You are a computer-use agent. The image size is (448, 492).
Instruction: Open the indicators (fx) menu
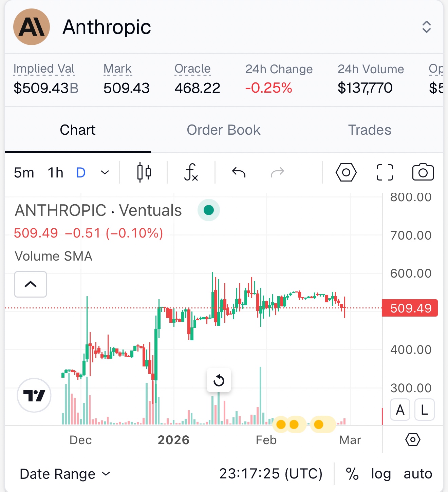coord(191,172)
